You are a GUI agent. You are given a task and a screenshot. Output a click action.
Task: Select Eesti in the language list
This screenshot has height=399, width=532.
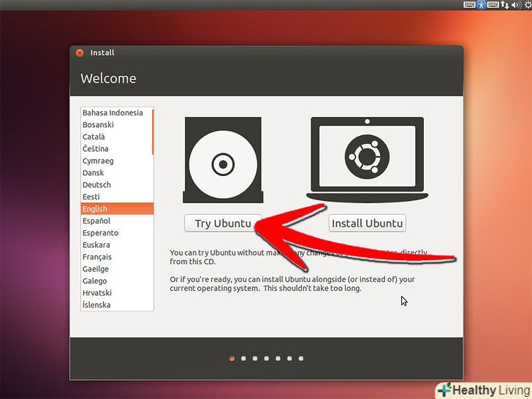[x=117, y=197]
